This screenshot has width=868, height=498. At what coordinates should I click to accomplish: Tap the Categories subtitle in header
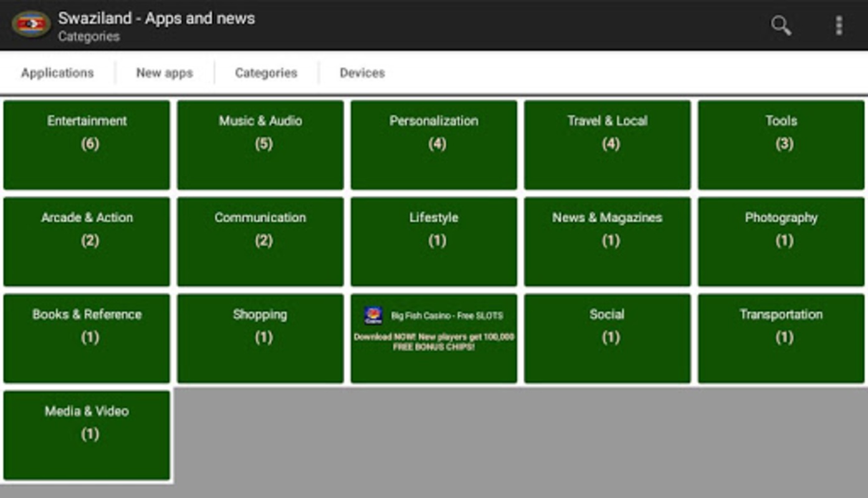(x=89, y=37)
